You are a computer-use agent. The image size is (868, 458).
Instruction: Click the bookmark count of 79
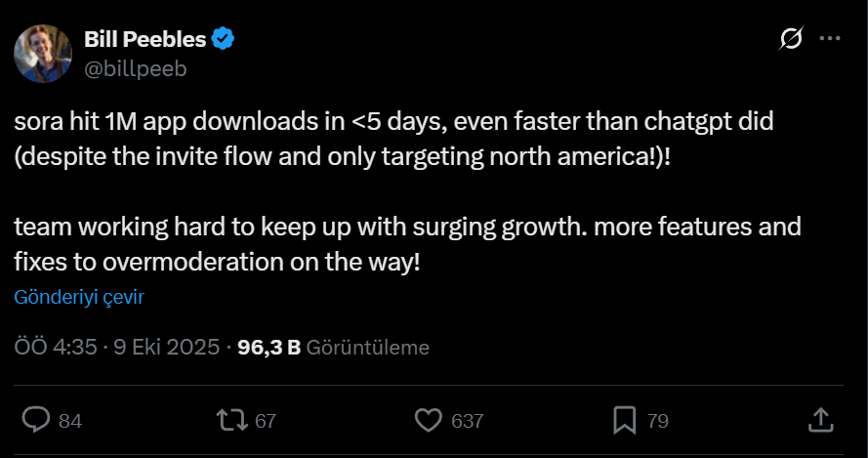(657, 421)
